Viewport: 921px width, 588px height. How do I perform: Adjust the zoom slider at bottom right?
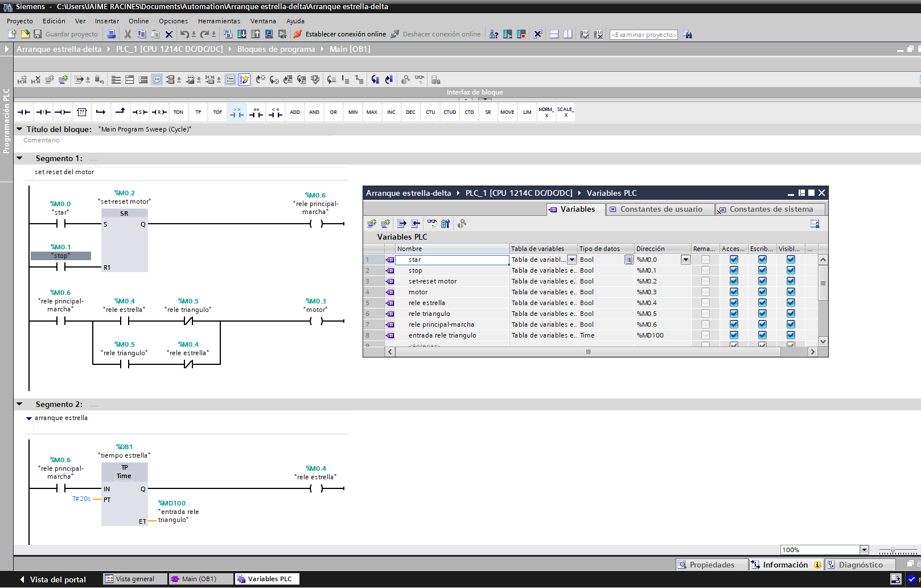(x=893, y=550)
